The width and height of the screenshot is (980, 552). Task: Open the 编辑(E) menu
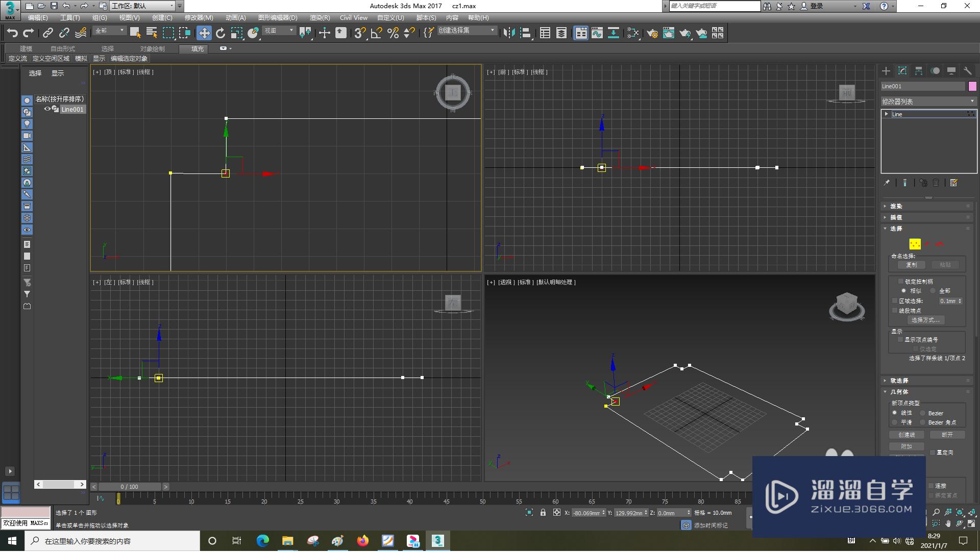point(38,17)
